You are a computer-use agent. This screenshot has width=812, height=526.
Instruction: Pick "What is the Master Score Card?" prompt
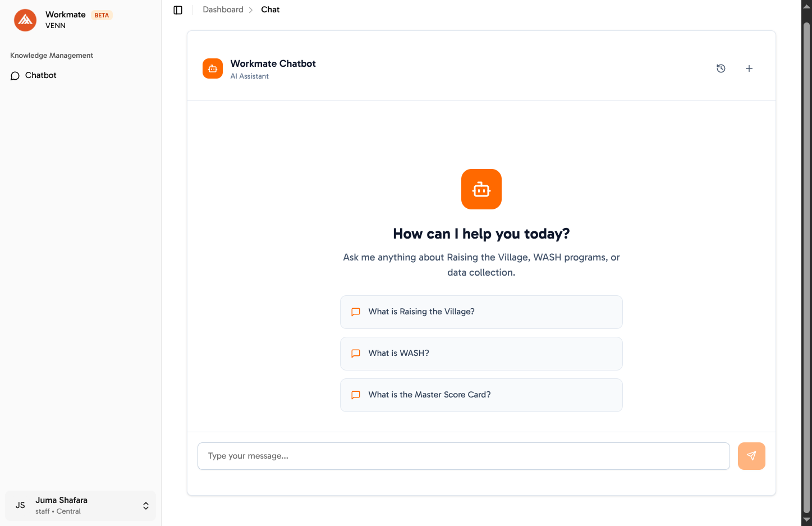481,395
